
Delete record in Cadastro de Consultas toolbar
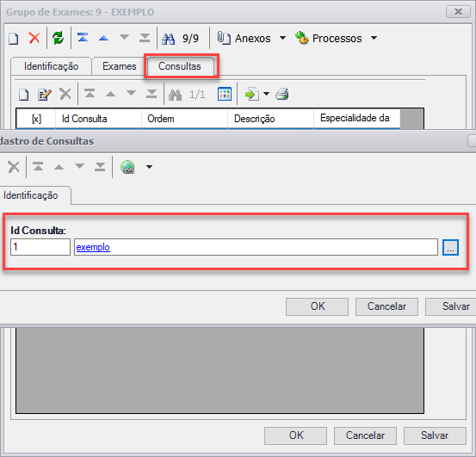tap(14, 167)
